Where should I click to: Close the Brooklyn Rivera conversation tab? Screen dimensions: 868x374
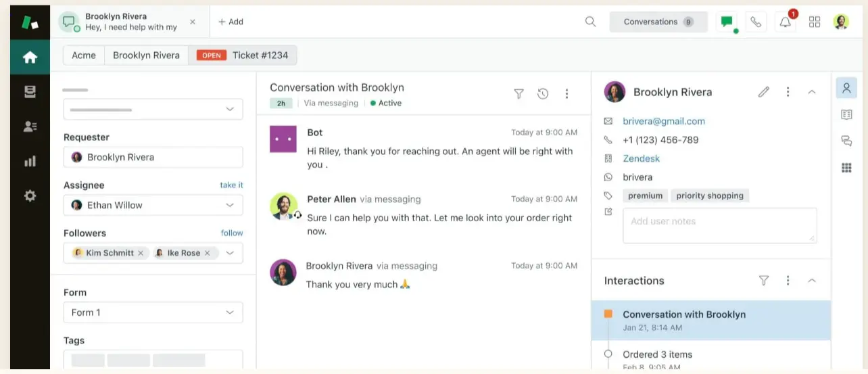click(x=193, y=22)
